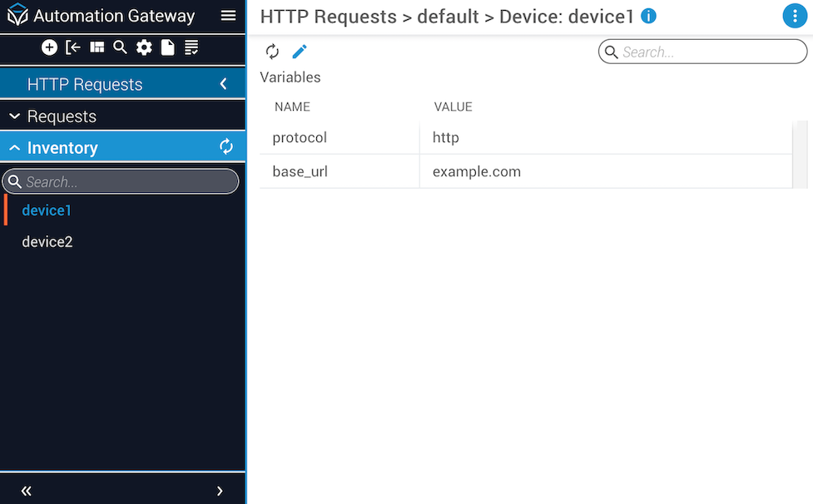Open the checklist tasks toolbar icon

tap(191, 47)
